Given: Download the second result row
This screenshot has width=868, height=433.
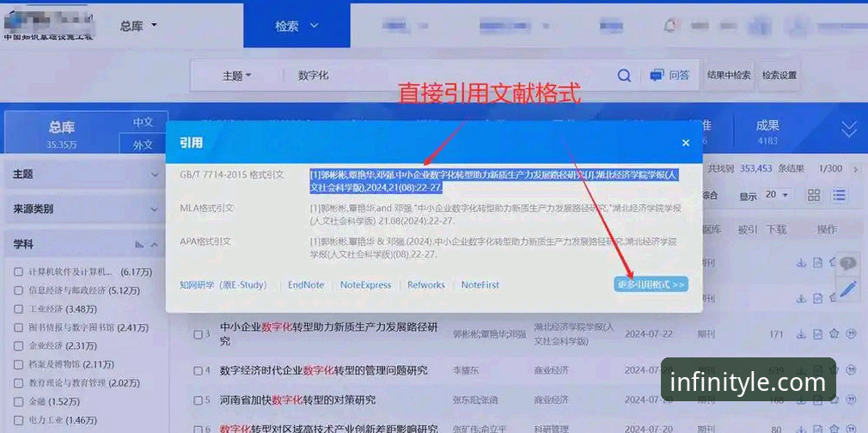Looking at the screenshot, I should point(801,298).
